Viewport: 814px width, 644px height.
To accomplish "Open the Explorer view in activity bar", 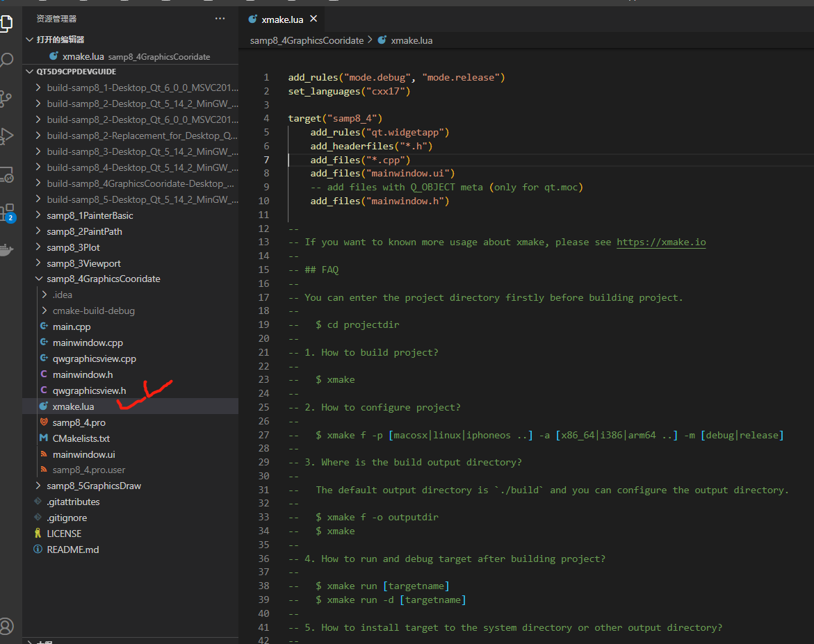I will (x=6, y=24).
